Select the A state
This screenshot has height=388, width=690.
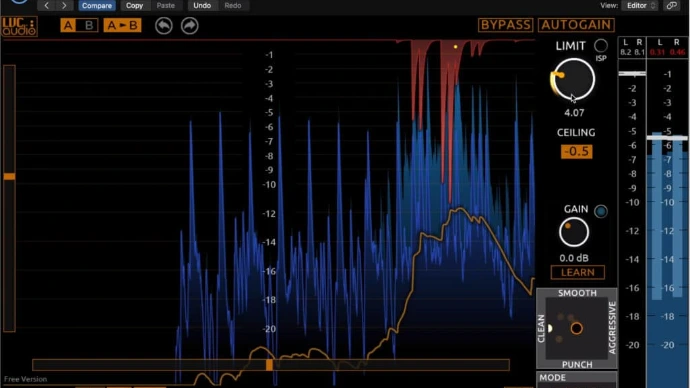pyautogui.click(x=69, y=26)
